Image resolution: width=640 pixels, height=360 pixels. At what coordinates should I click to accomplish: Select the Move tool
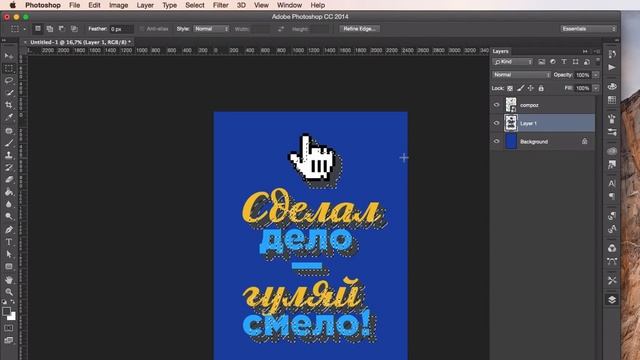coord(9,56)
